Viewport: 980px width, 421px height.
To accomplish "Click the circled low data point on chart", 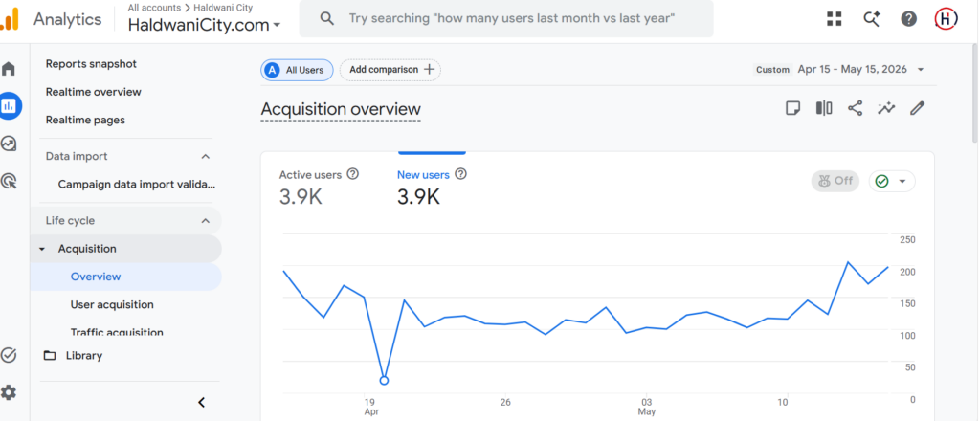I will [x=384, y=380].
